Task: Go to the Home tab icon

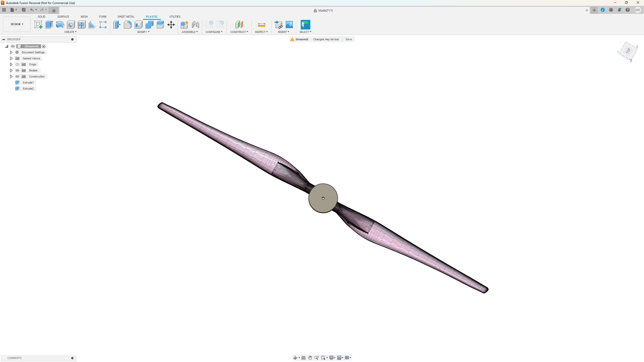Action: 54,11
